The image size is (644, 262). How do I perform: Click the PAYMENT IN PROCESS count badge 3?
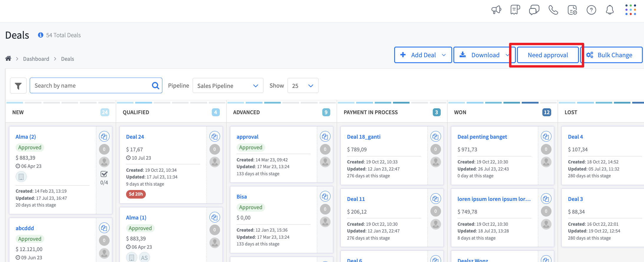[x=437, y=112]
